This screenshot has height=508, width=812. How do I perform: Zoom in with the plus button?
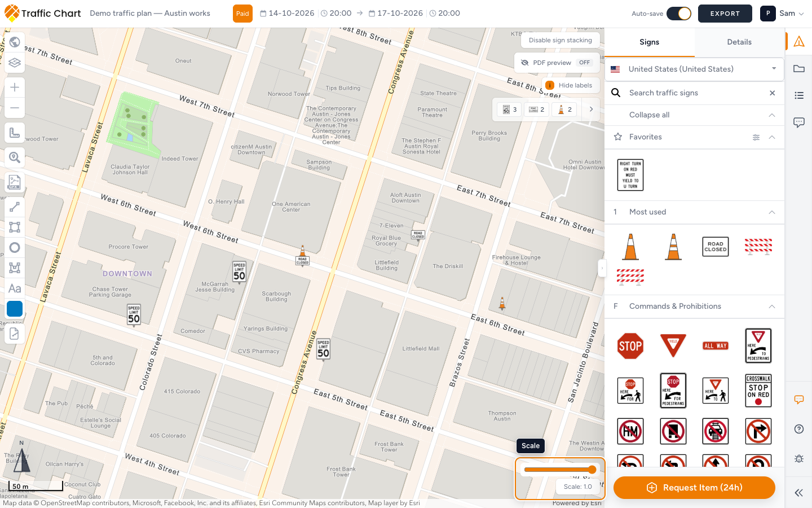(x=15, y=87)
